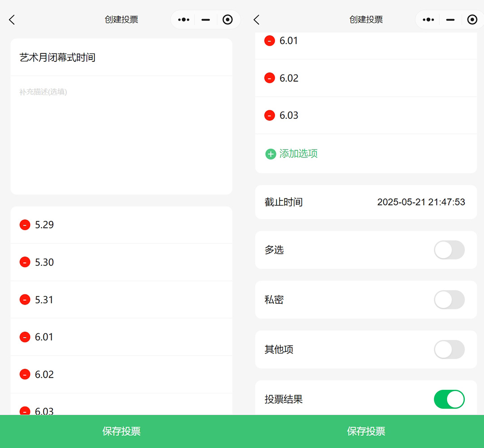Screen dimensions: 484x448
Task: Edit option text 5.29
Action: click(x=44, y=225)
